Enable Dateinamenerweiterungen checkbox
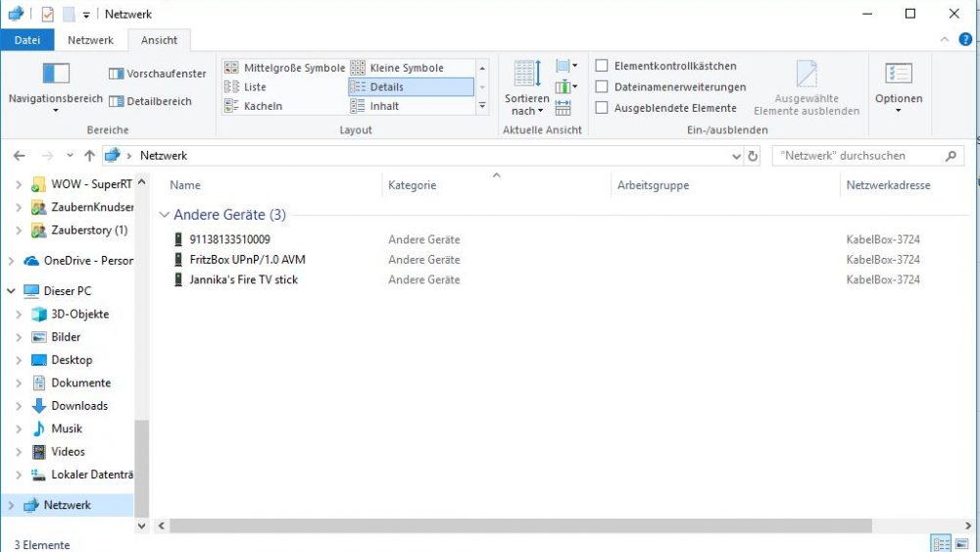The image size is (980, 552). coord(602,87)
